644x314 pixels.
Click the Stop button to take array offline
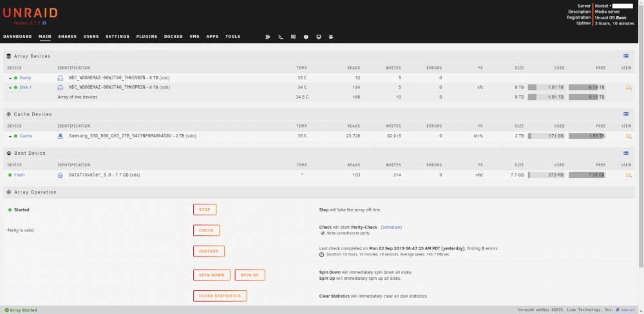coord(205,210)
